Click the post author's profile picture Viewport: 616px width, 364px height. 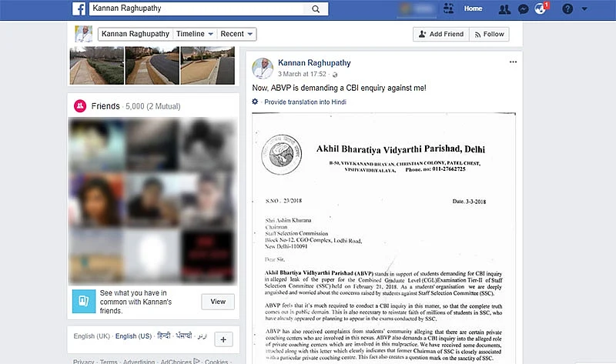click(263, 68)
